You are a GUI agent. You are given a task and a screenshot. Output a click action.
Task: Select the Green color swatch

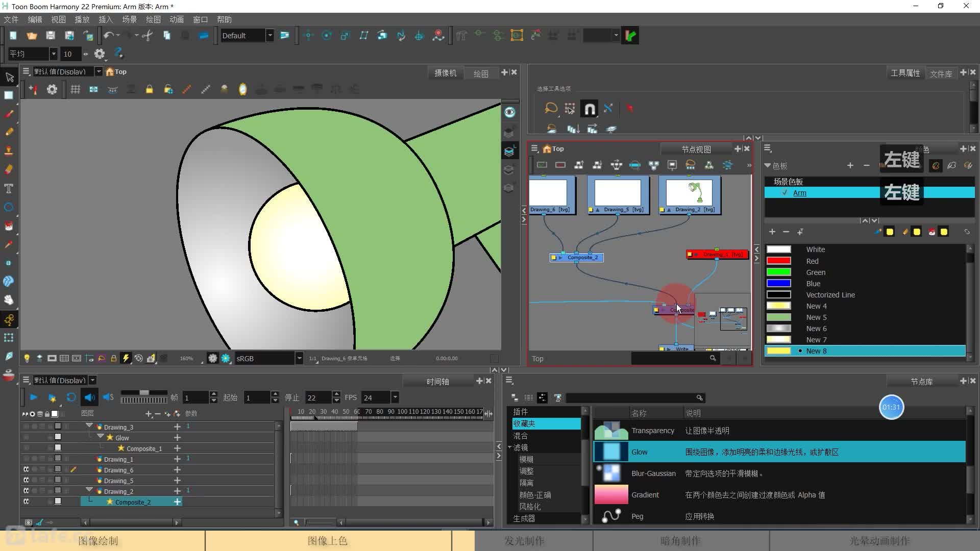coord(779,272)
